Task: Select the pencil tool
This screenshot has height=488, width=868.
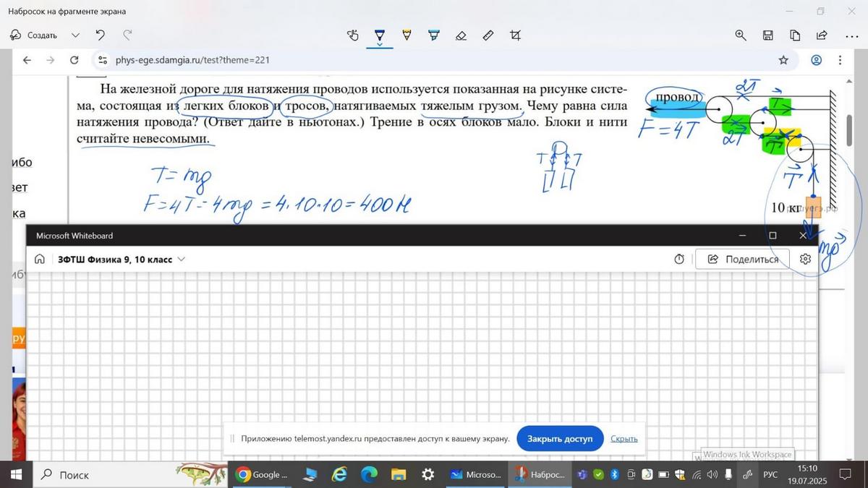Action: 407,35
